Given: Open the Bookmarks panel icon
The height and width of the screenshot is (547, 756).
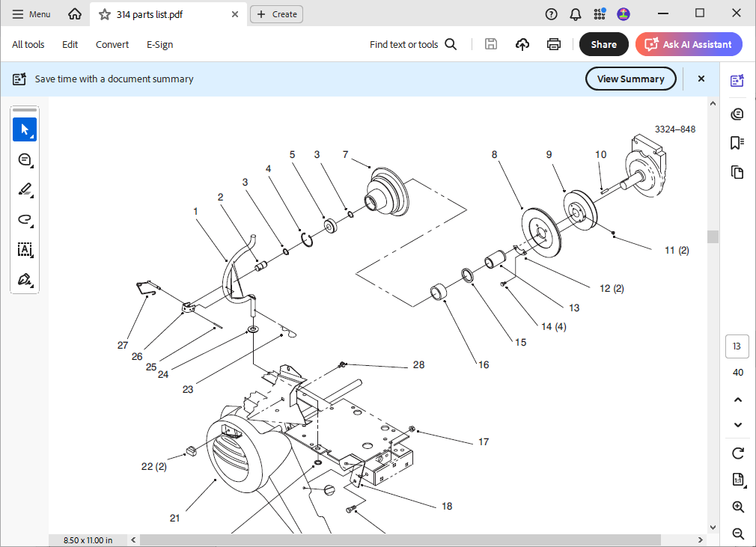Looking at the screenshot, I should (737, 143).
